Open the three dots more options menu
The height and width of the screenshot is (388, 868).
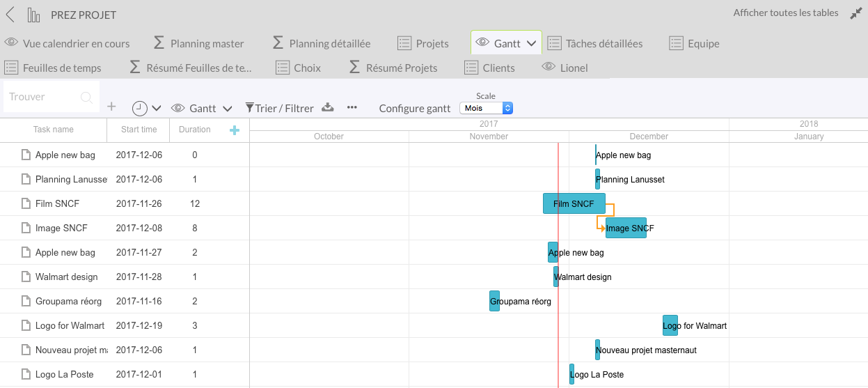352,107
